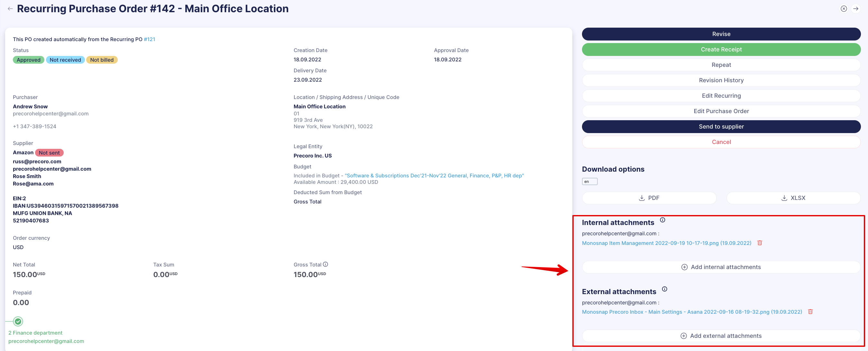Screen dimensions: 868x351
Task: Click the Delivery Date value 23.09.2022
Action: coord(308,80)
